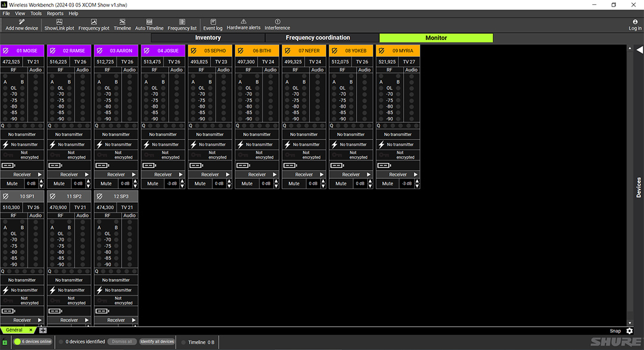Viewport: 644px width, 350px height.
Task: Click the identify icon on 10 SP1 channel
Action: (6, 196)
